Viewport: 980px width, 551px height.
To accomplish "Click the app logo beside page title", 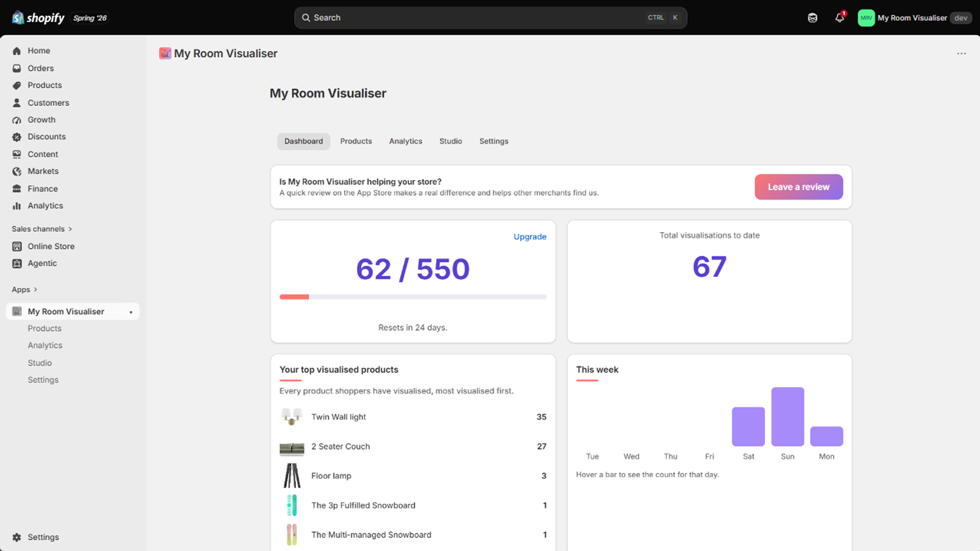I will [165, 53].
